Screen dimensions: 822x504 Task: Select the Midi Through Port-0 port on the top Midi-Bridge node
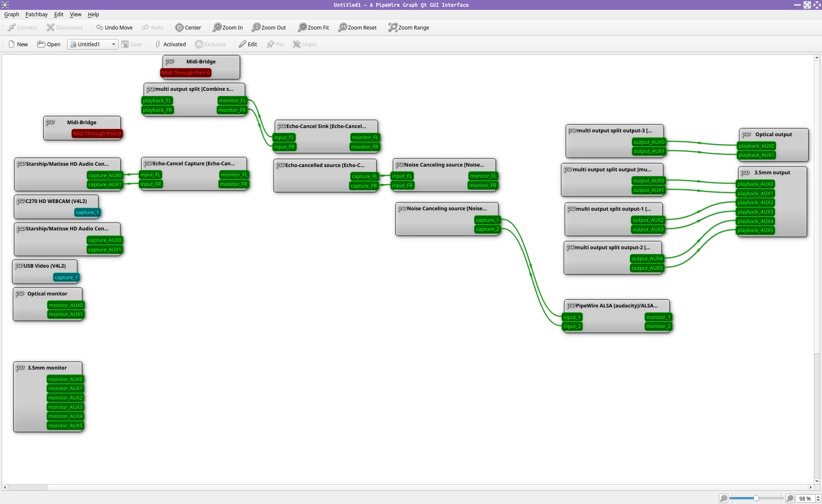point(186,73)
